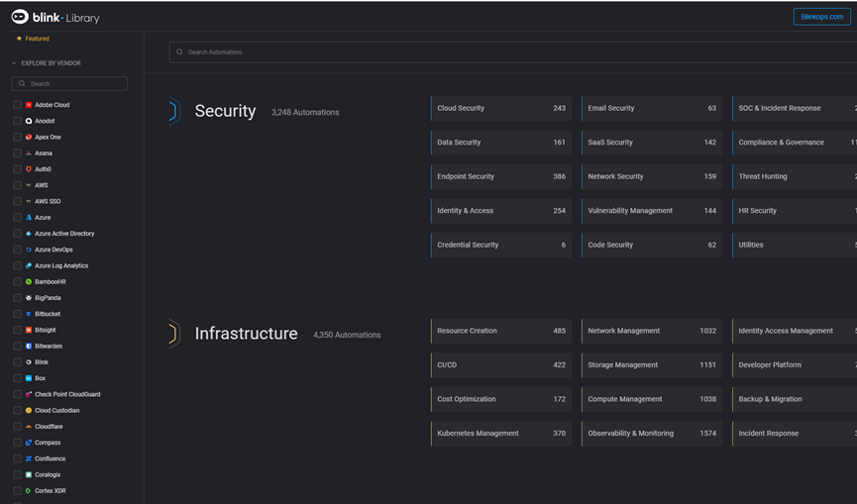Click the Cloudflare vendor icon

29,427
